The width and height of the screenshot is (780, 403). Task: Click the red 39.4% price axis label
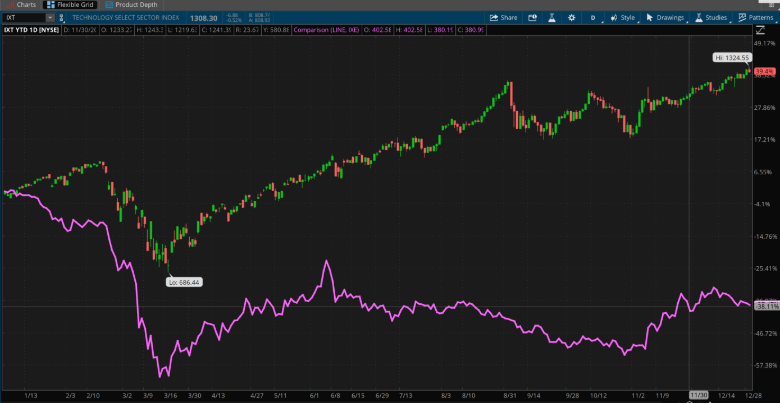764,72
